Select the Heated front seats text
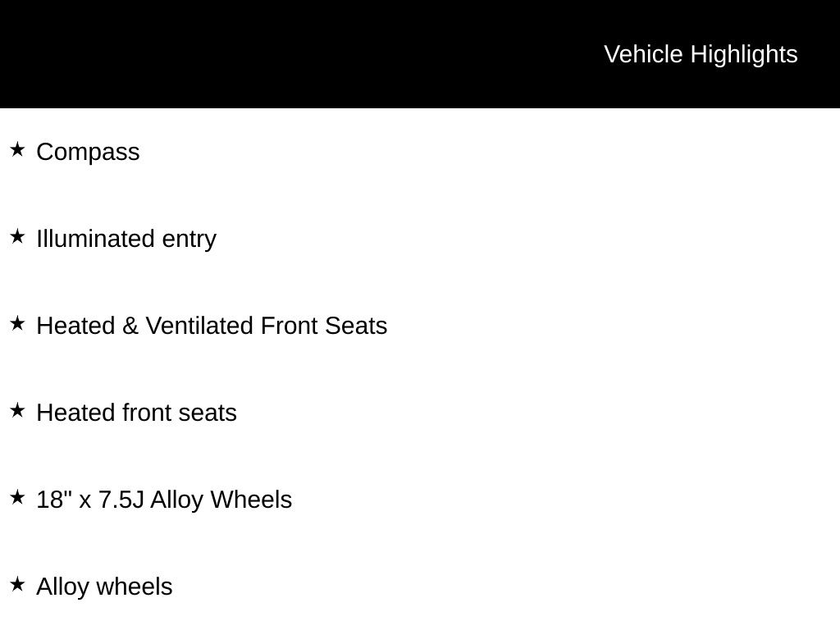The height and width of the screenshot is (630, 840). pyautogui.click(x=136, y=413)
